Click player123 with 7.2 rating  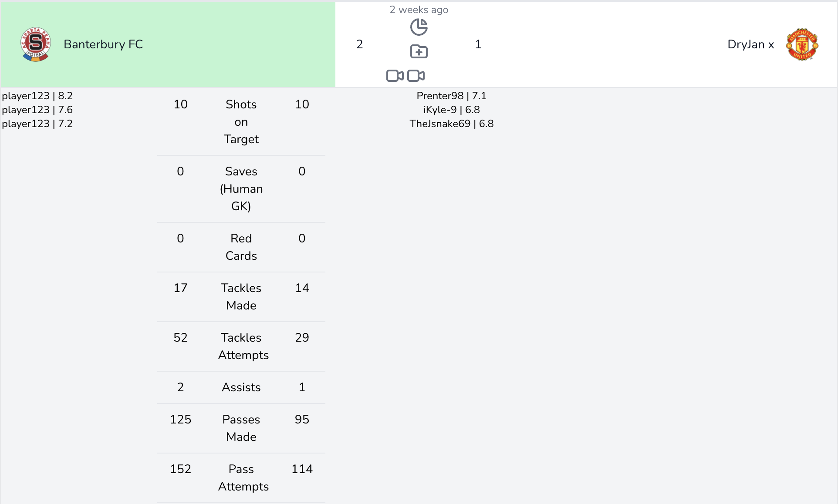point(37,124)
